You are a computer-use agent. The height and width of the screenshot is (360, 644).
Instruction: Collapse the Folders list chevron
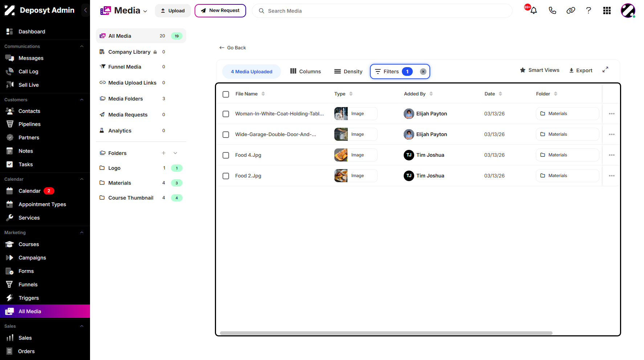pyautogui.click(x=175, y=153)
